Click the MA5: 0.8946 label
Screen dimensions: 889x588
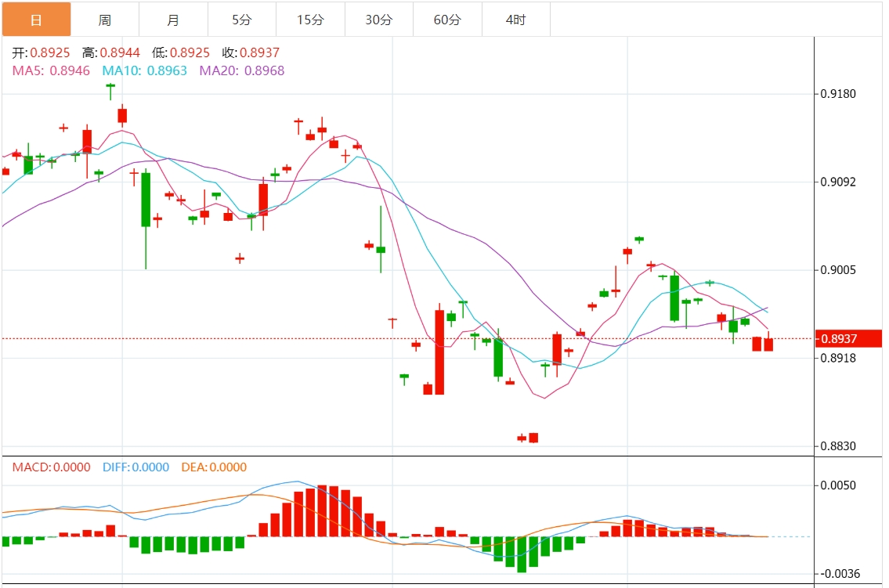pyautogui.click(x=51, y=70)
